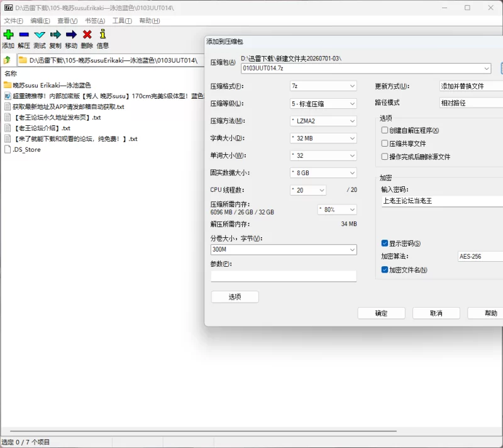Click the Move (移动) arrow toolbar icon
503x448 pixels.
[x=71, y=35]
